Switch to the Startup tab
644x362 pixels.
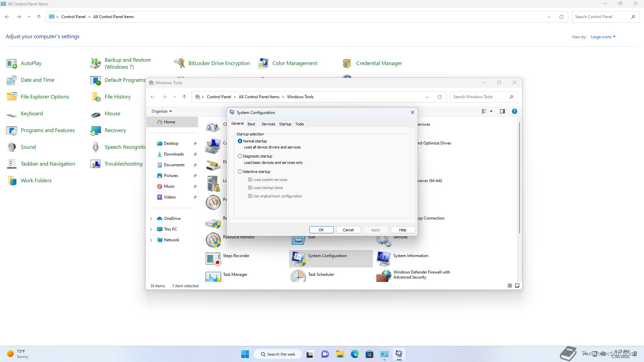pyautogui.click(x=285, y=124)
